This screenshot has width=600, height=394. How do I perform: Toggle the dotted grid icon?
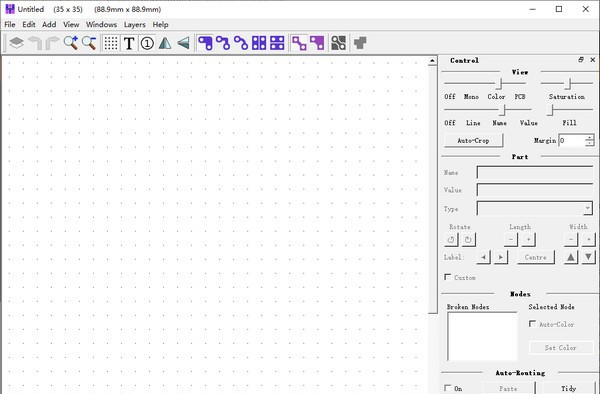(x=111, y=43)
